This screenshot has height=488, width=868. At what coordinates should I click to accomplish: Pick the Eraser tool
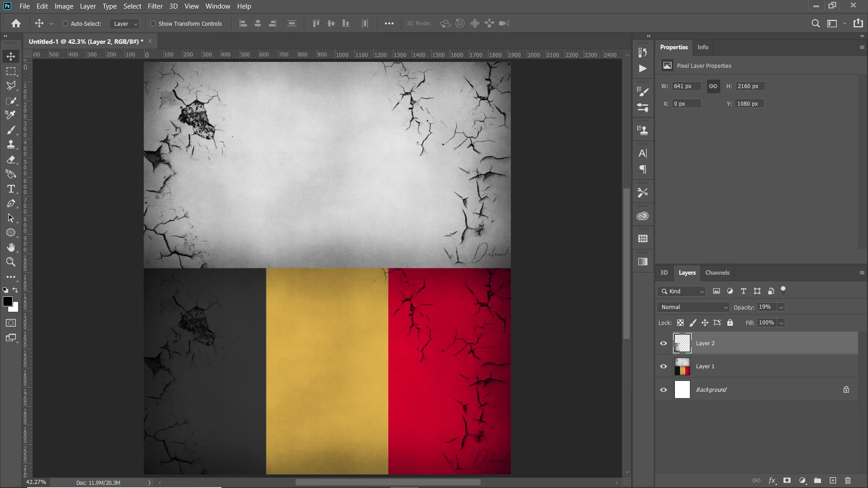(x=11, y=160)
